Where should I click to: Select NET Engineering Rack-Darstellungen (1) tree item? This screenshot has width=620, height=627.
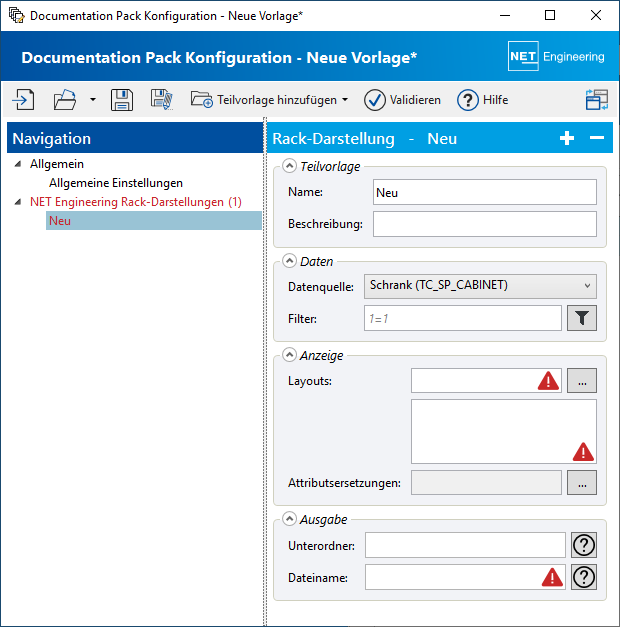[x=136, y=202]
